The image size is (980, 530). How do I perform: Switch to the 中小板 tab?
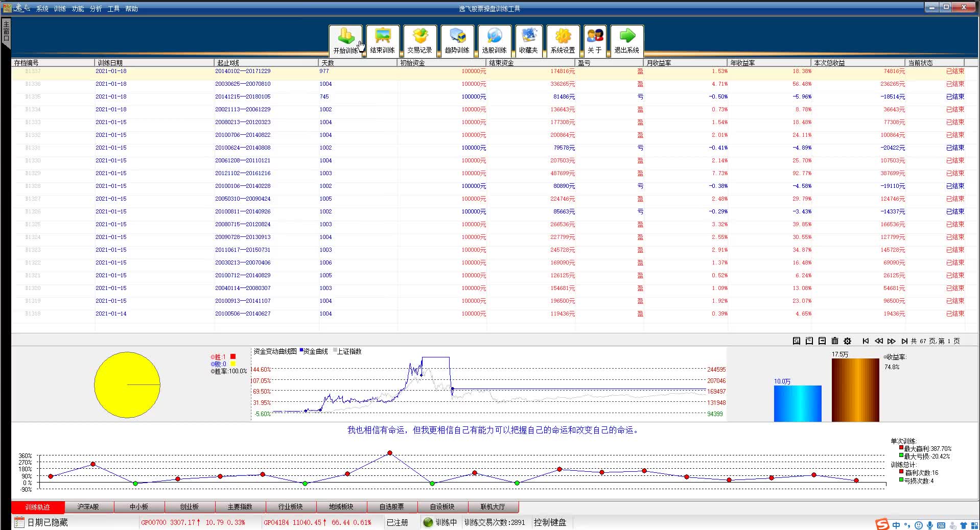click(x=139, y=507)
